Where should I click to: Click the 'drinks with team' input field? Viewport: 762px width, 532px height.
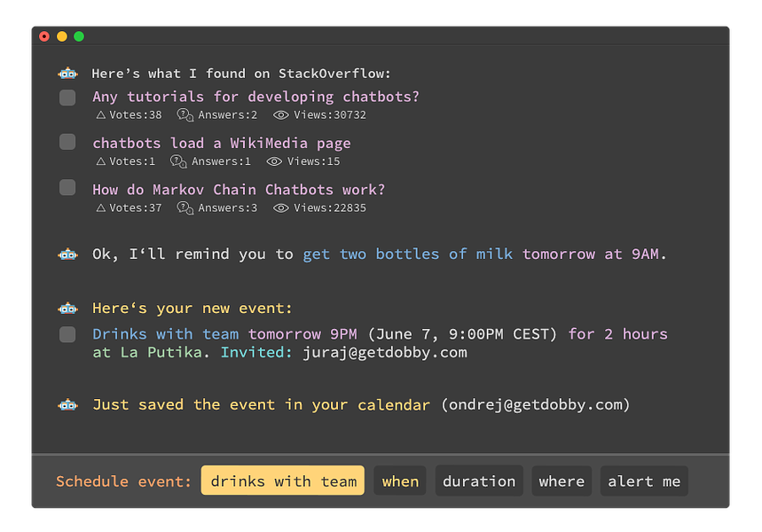pos(283,481)
